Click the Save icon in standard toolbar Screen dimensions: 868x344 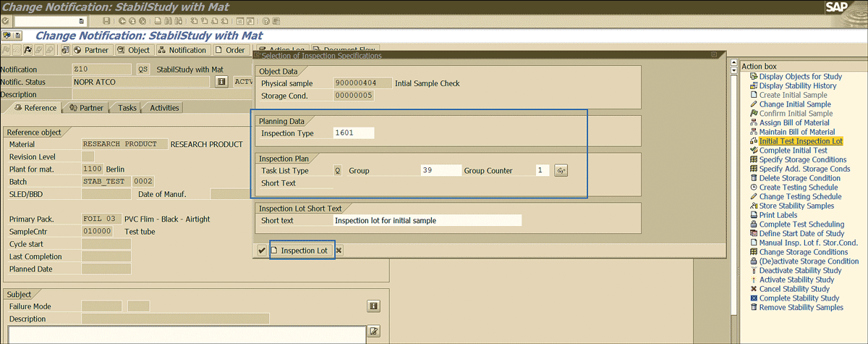pyautogui.click(x=106, y=21)
